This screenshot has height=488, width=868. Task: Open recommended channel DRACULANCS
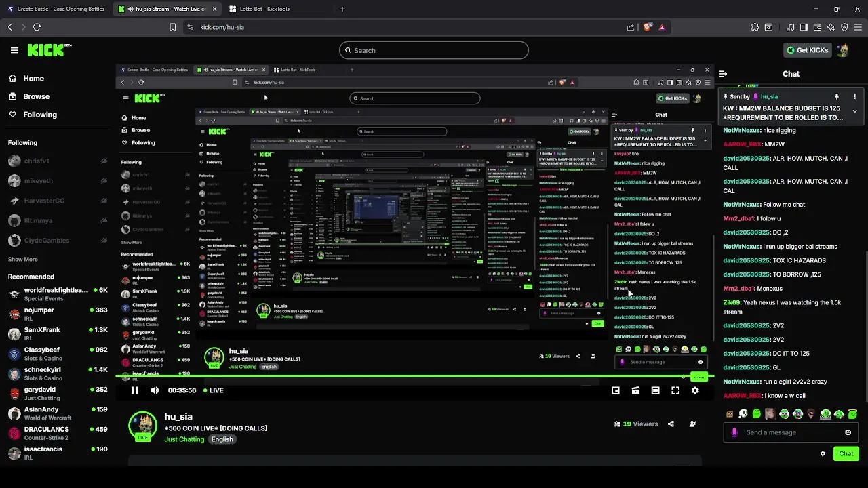point(58,433)
